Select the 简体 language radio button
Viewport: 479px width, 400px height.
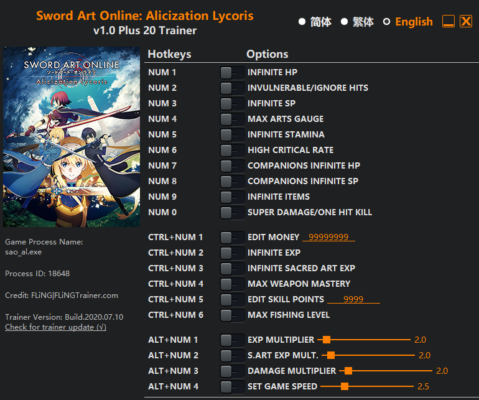click(302, 22)
